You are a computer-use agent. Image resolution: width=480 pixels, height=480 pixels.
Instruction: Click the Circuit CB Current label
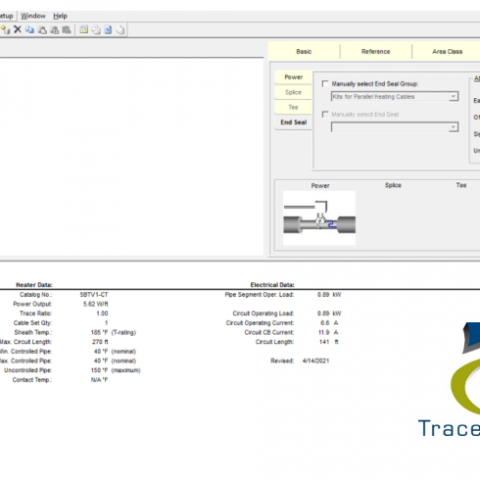tap(269, 332)
